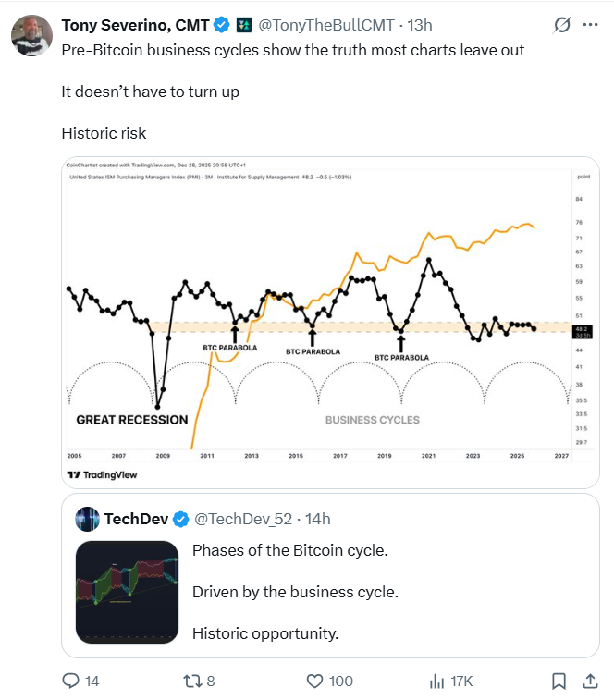Click the affiliate badge next to Tony's checkmark
Screen dimensions: 614x700
pos(244,25)
